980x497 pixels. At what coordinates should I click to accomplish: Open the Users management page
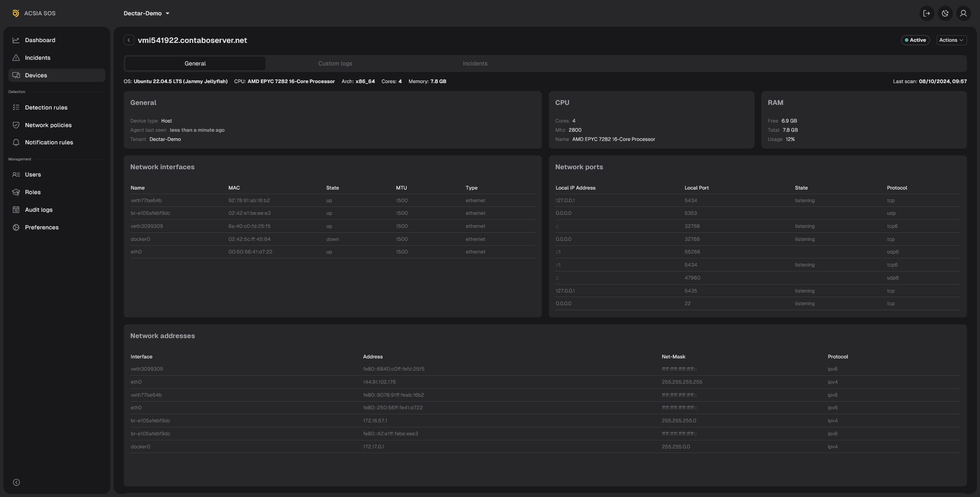57,175
